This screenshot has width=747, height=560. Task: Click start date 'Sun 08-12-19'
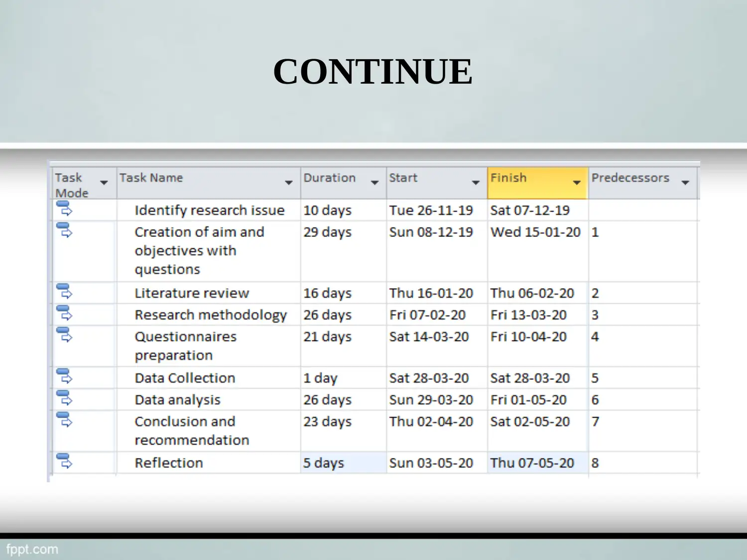(x=431, y=232)
